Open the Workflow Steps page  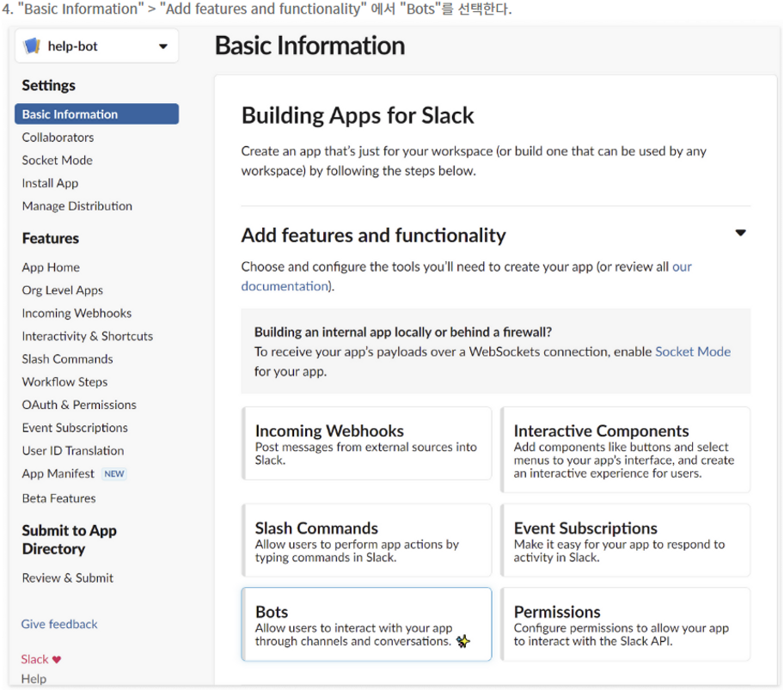coord(64,382)
